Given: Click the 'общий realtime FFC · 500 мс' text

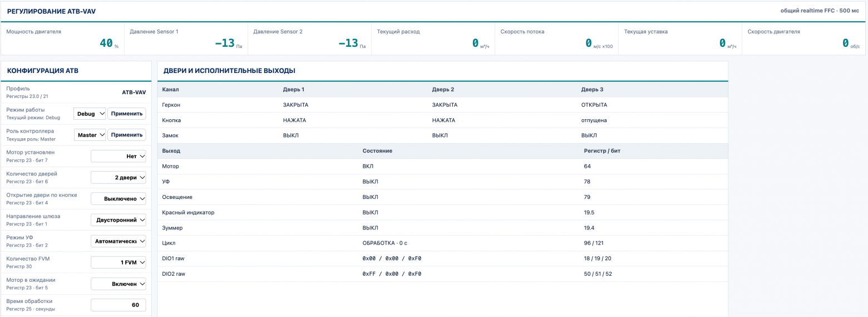Looking at the screenshot, I should click(x=820, y=11).
